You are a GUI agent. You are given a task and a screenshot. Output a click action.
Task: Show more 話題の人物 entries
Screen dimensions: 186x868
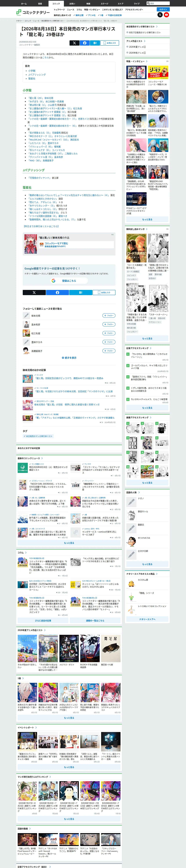147,564
